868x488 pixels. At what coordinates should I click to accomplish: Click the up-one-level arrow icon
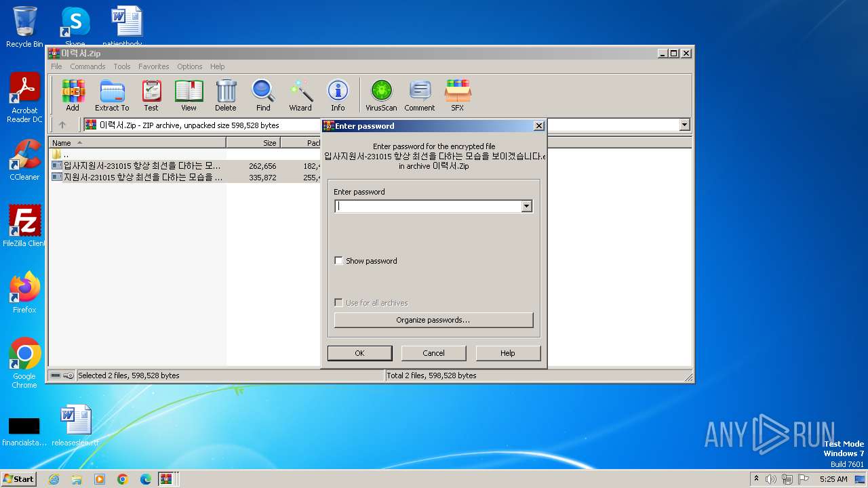pyautogui.click(x=62, y=125)
